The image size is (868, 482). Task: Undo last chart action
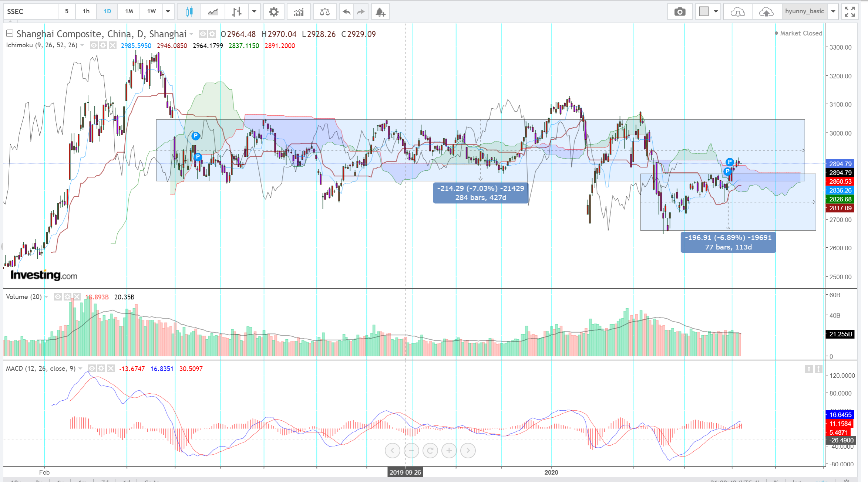(x=346, y=12)
